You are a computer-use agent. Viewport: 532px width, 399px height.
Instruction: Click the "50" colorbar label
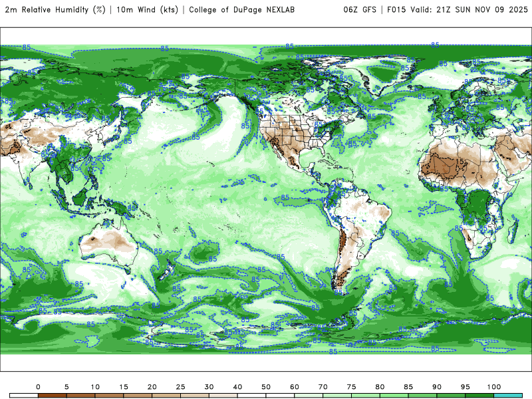pyautogui.click(x=266, y=387)
